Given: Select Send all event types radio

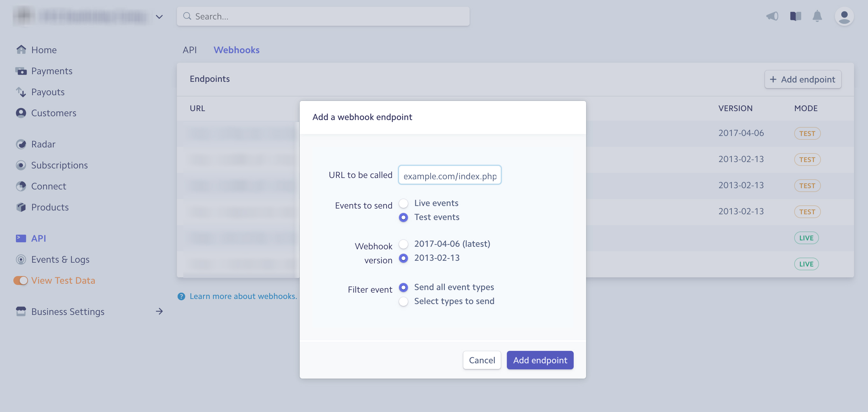Looking at the screenshot, I should click(403, 287).
